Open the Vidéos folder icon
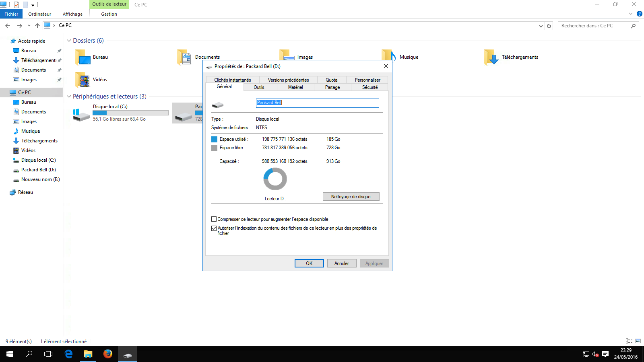Viewport: 644px width, 362px height. 83,80
